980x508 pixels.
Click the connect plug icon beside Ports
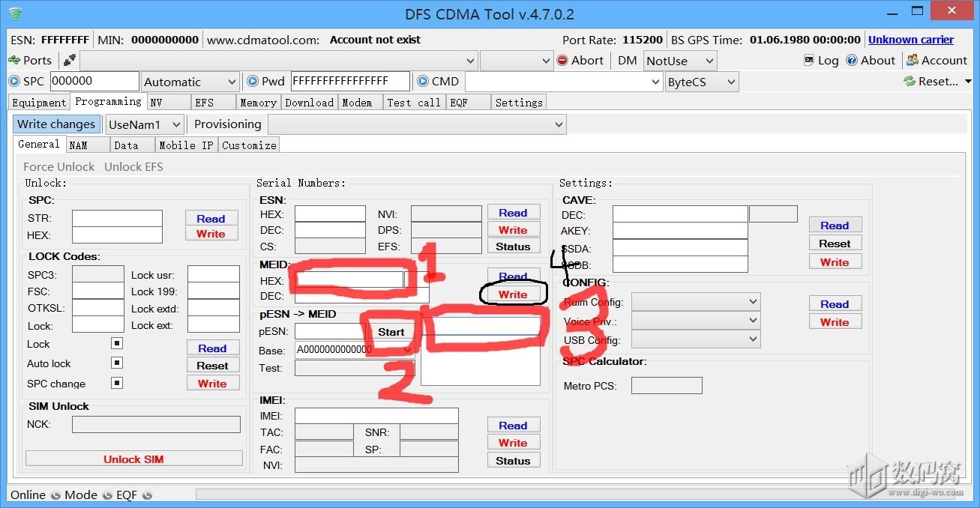(69, 61)
